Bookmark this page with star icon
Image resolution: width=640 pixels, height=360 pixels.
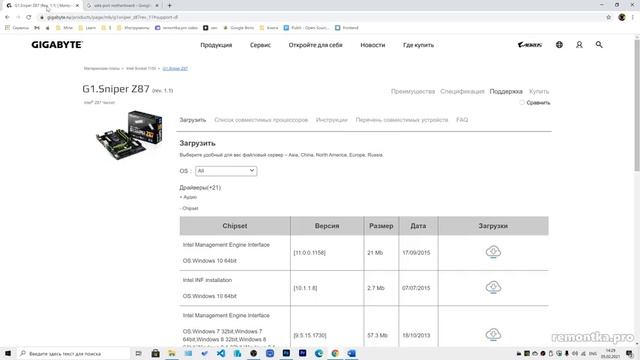click(609, 17)
